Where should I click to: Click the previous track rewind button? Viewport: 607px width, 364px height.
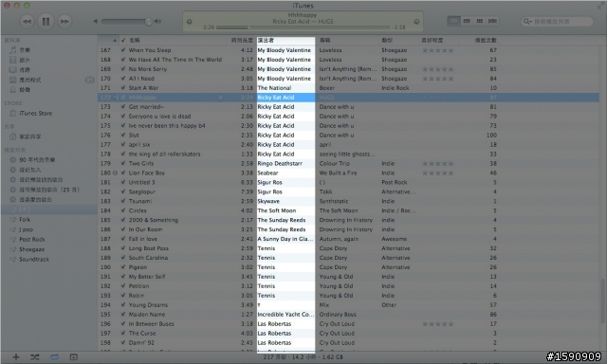(28, 21)
